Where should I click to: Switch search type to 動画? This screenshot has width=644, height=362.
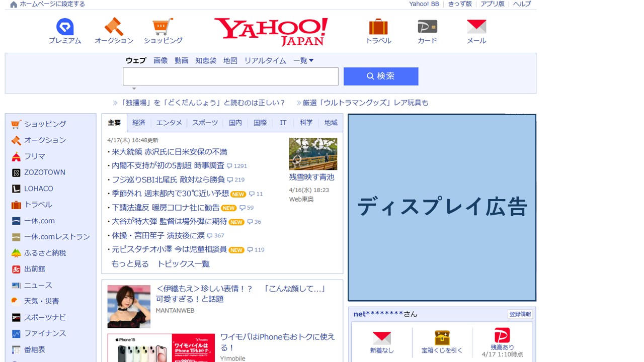[x=182, y=60]
